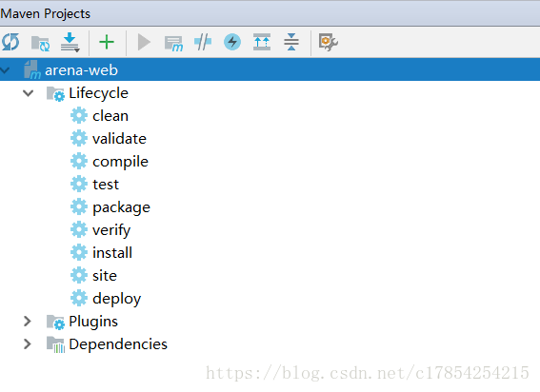The width and height of the screenshot is (540, 392).
Task: Click gear icon beside install
Action: pos(79,252)
